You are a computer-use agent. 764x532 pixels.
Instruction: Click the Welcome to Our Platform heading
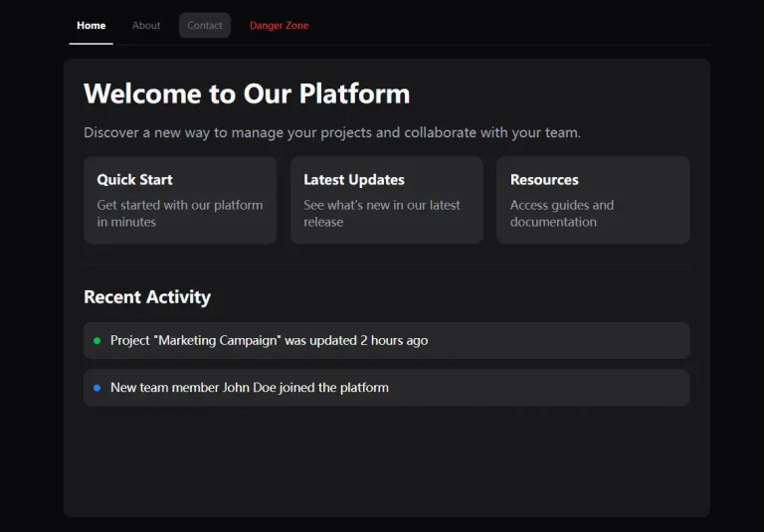click(247, 93)
